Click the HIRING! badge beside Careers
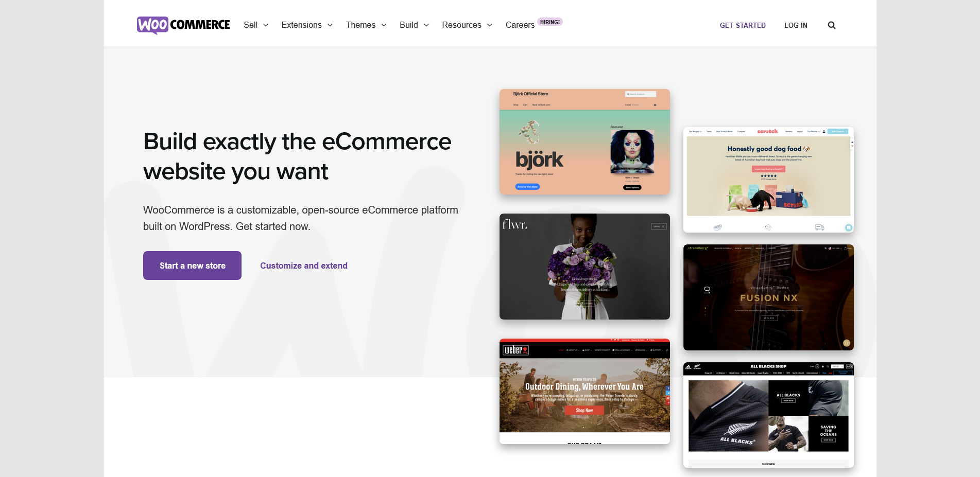Image resolution: width=980 pixels, height=477 pixels. [549, 22]
